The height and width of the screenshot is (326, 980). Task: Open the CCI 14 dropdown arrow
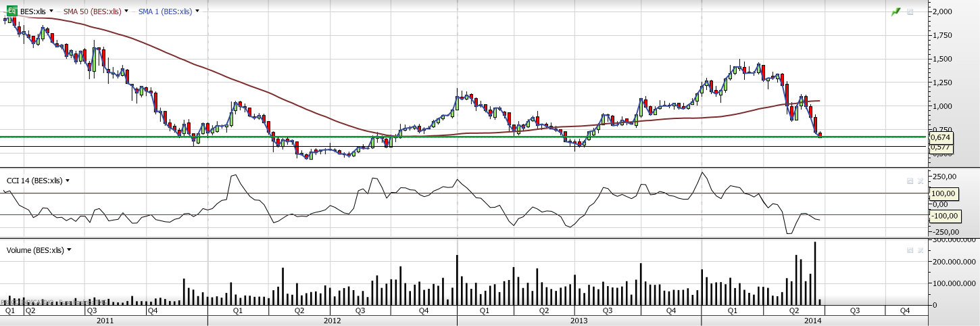pyautogui.click(x=68, y=181)
